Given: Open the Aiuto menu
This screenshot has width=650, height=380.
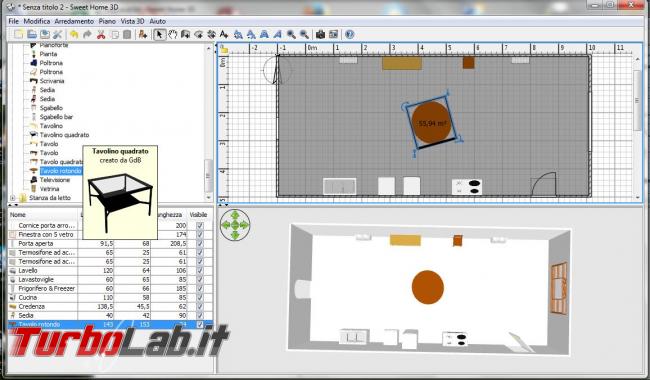Looking at the screenshot, I should [x=158, y=21].
